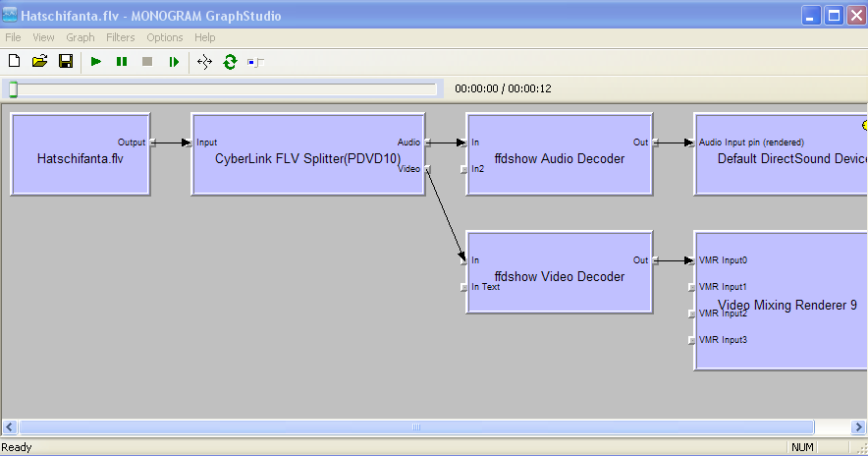The width and height of the screenshot is (868, 456).
Task: Click the seek bar slider thumb
Action: (14, 89)
